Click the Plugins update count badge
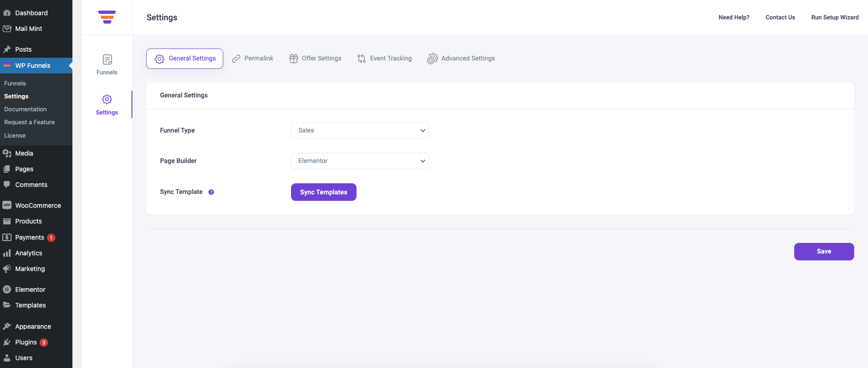This screenshot has height=368, width=868. pos(44,343)
